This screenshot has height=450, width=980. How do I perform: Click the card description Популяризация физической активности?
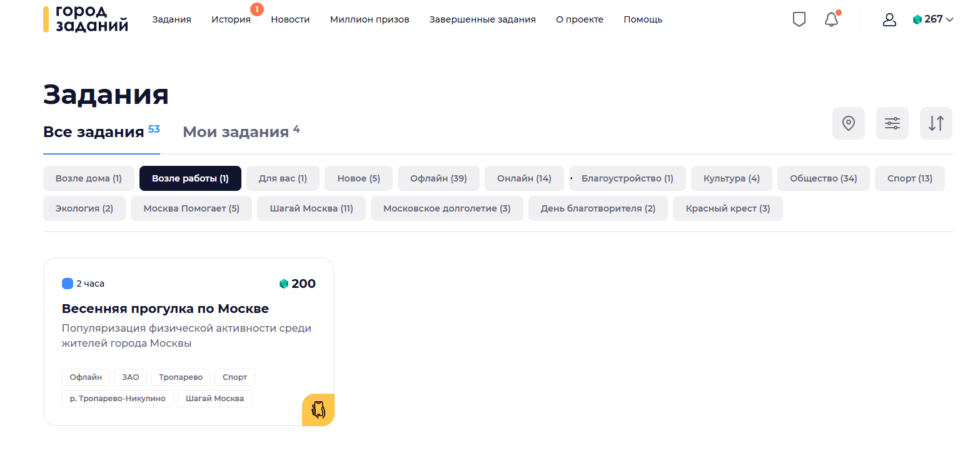click(186, 335)
